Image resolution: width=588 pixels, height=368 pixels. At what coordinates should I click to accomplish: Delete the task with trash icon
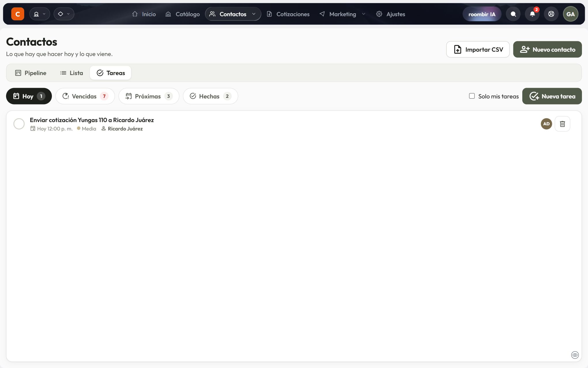pyautogui.click(x=562, y=124)
